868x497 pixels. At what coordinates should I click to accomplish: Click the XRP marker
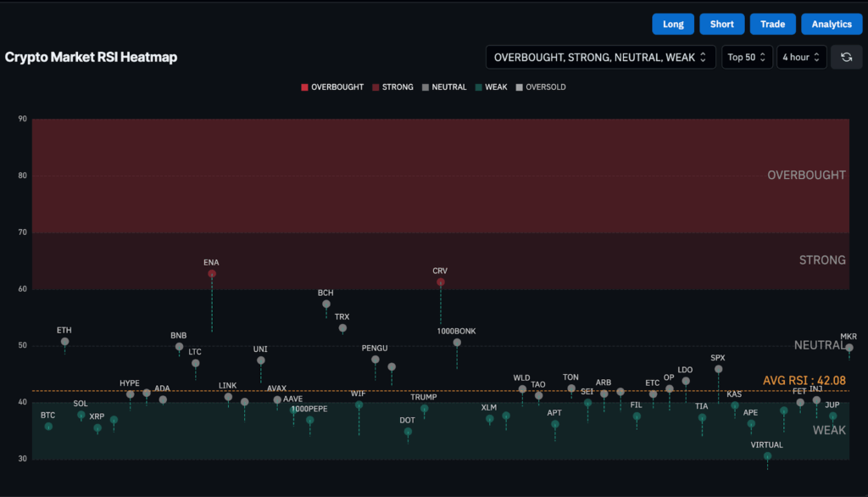pos(97,427)
